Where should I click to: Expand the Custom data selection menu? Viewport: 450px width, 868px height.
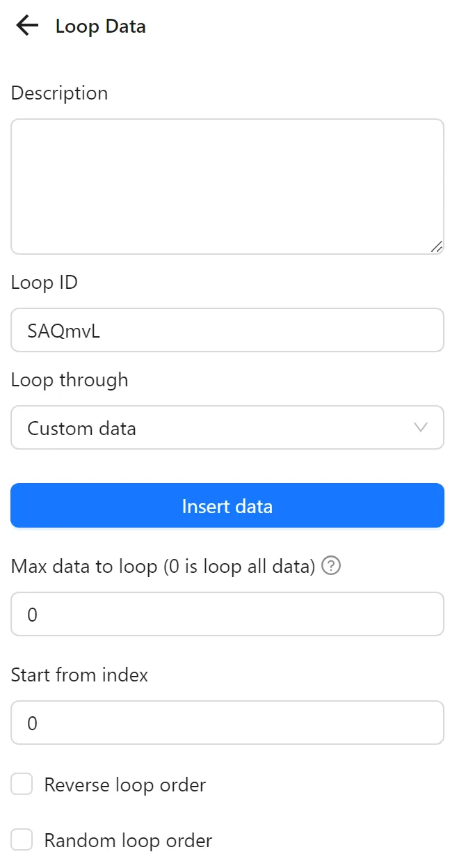coord(227,428)
